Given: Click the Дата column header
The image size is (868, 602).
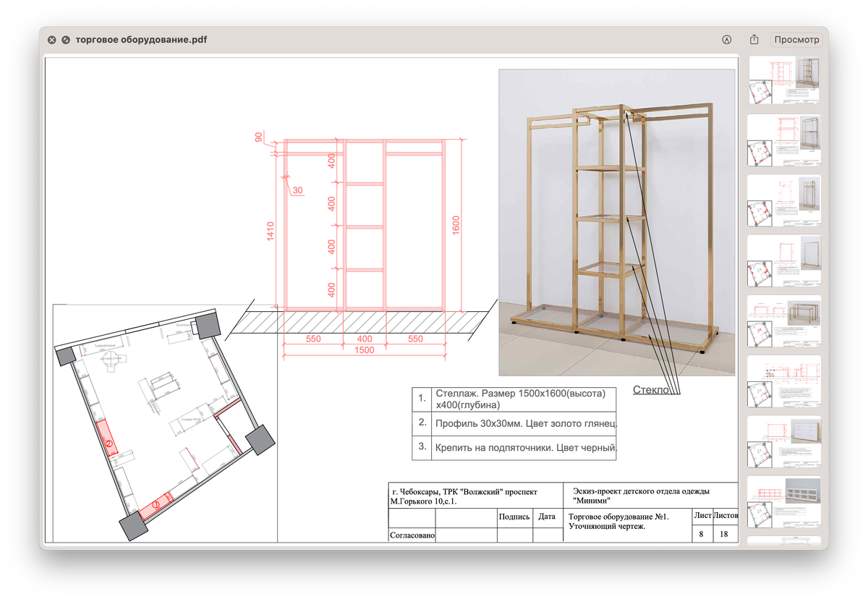Looking at the screenshot, I should pos(548,517).
